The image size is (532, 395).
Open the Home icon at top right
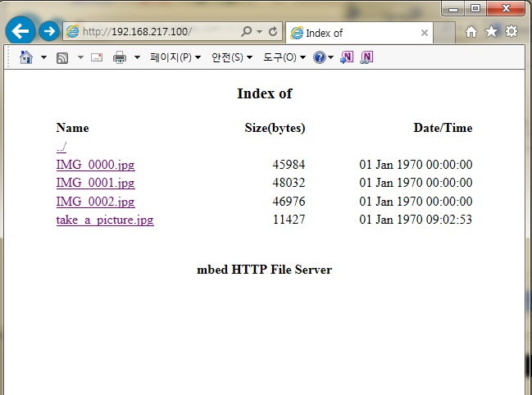click(471, 32)
